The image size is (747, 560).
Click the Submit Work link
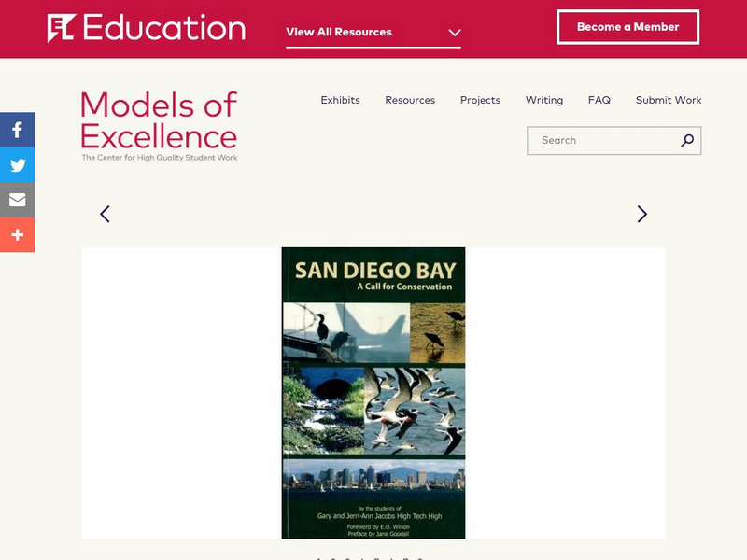click(x=669, y=100)
